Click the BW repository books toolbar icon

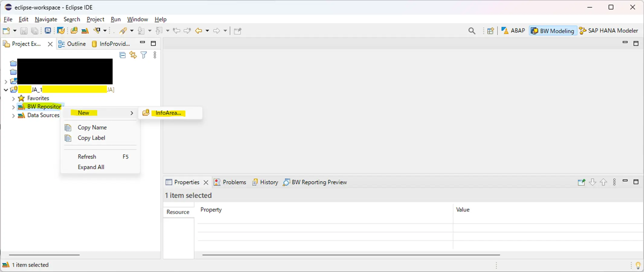(x=85, y=31)
